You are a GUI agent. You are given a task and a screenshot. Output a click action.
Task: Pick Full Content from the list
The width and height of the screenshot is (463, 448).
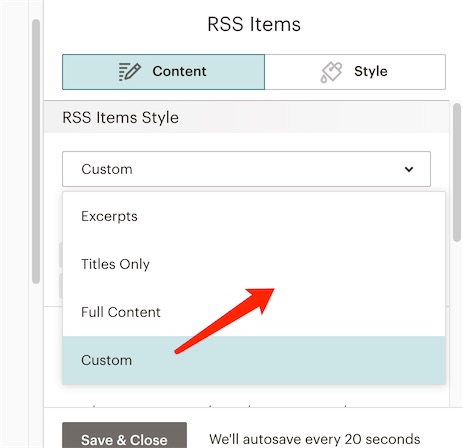pos(254,312)
